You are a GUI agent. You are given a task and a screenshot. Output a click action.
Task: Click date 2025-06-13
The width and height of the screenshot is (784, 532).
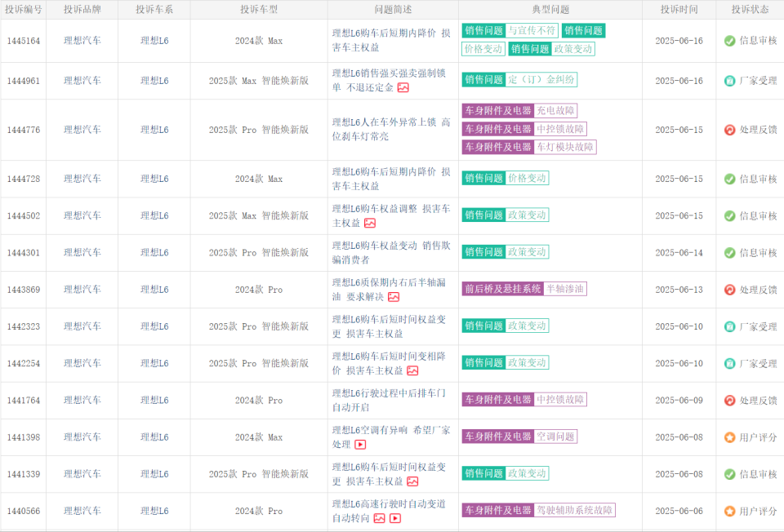679,290
